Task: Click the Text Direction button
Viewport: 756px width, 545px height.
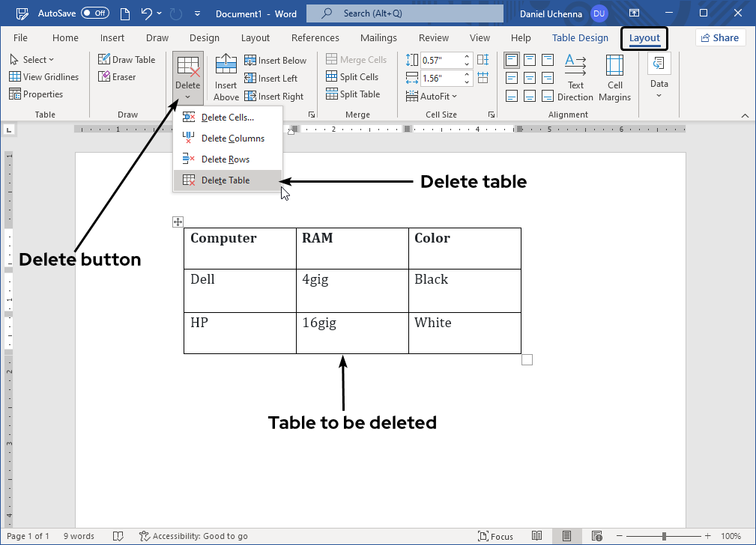Action: (575, 78)
